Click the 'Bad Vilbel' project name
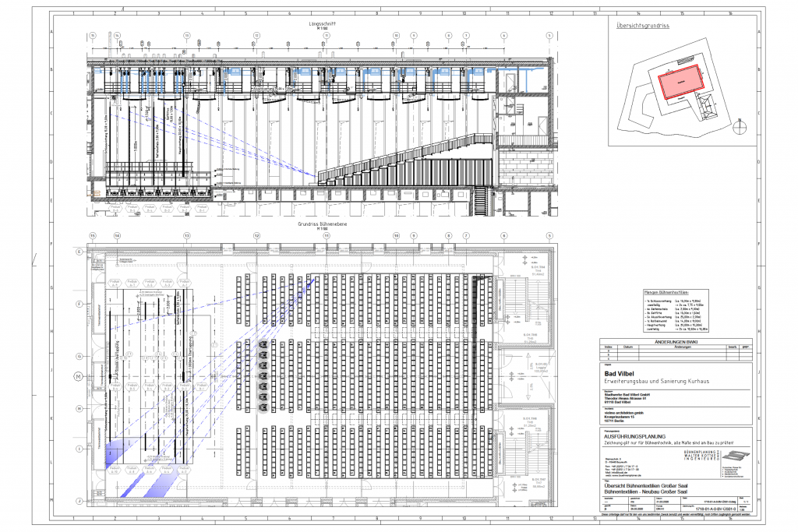This screenshot has width=798, height=532. coord(621,372)
